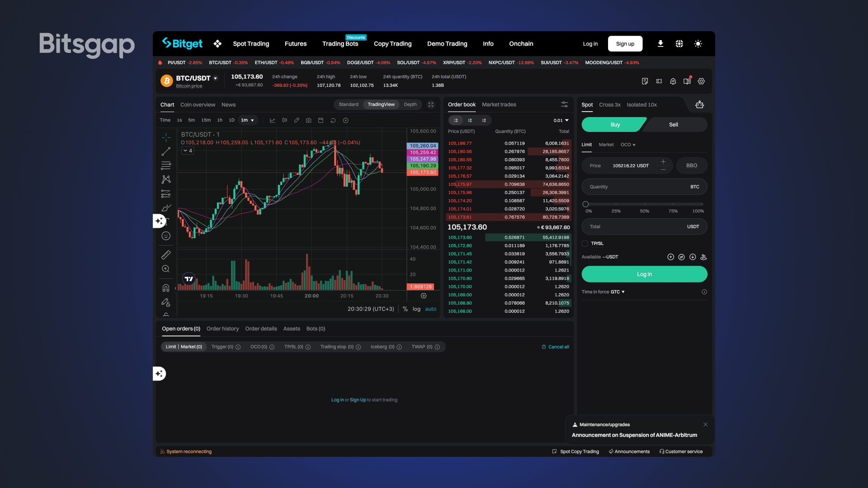This screenshot has height=488, width=868.
Task: Toggle light theme with sun icon
Action: pyautogui.click(x=698, y=44)
